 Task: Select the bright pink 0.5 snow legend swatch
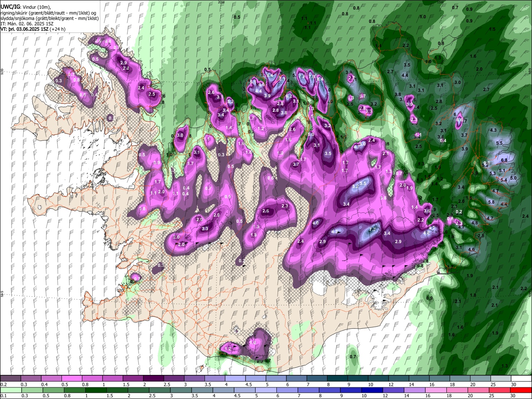72,379
